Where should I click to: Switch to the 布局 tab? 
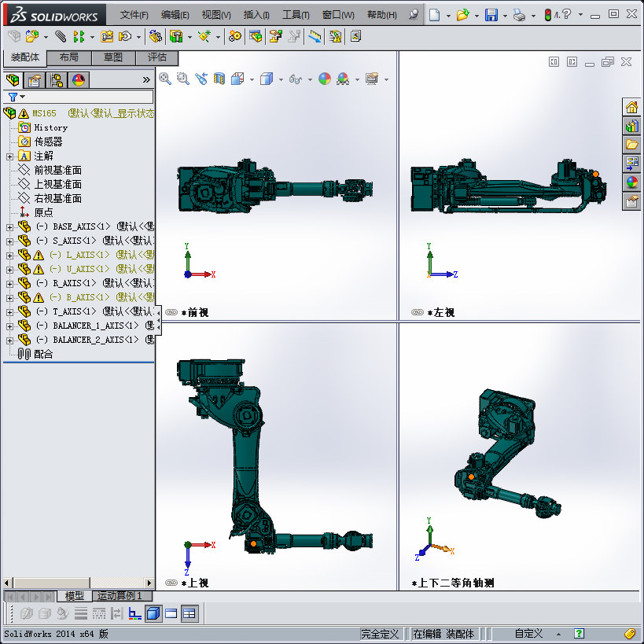pyautogui.click(x=69, y=57)
